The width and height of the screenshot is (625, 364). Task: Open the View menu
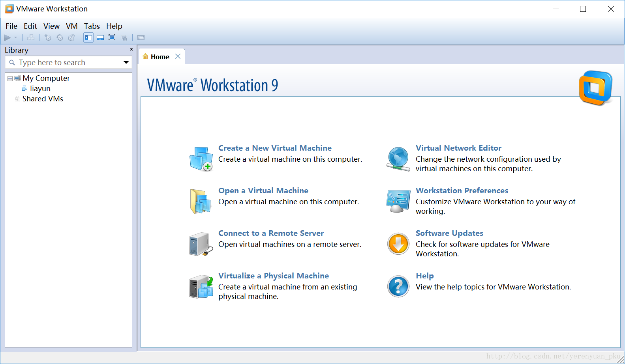click(x=51, y=26)
